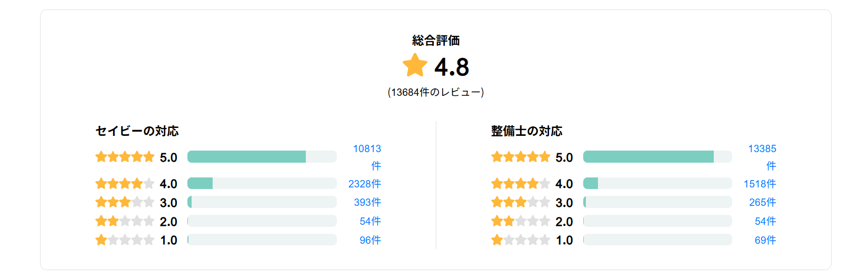
Task: Click the 10813件 five-star link under セイビーの対応
Action: (367, 149)
